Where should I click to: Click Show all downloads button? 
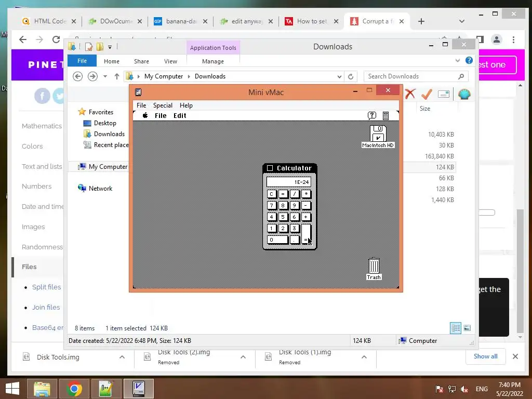(486, 356)
